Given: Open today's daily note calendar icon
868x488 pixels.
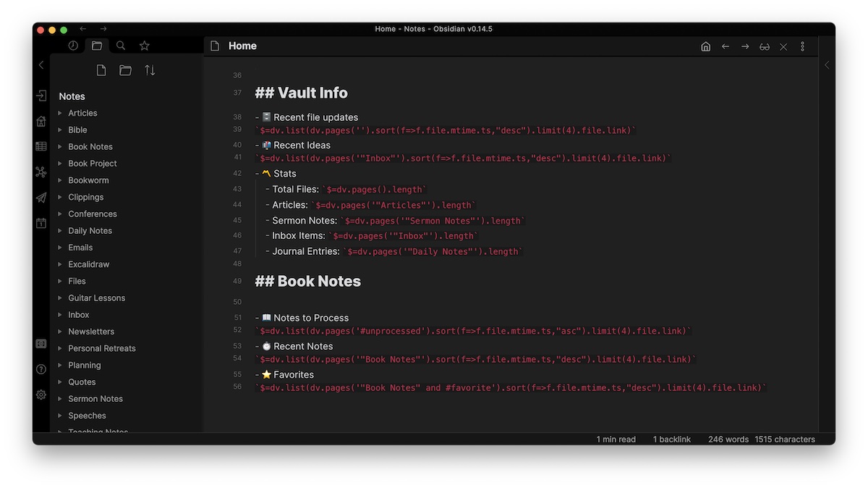Looking at the screenshot, I should 41,223.
